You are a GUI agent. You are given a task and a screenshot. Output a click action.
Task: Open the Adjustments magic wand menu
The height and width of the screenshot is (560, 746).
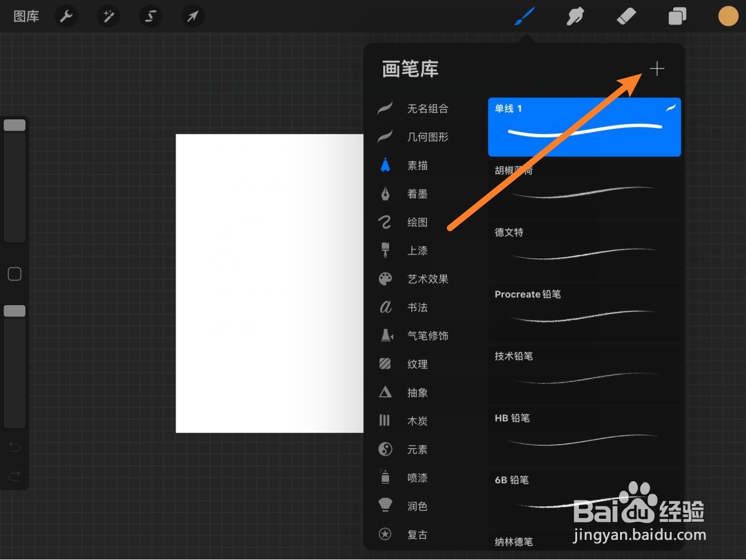pyautogui.click(x=109, y=16)
